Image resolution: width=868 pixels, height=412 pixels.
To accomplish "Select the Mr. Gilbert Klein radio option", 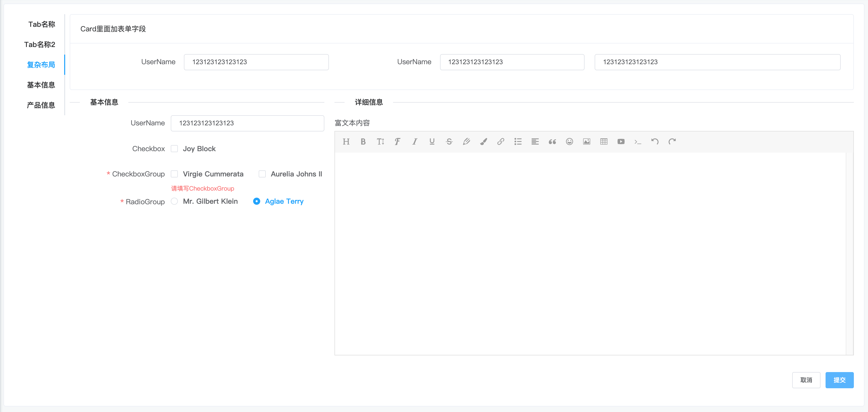I will (x=174, y=201).
